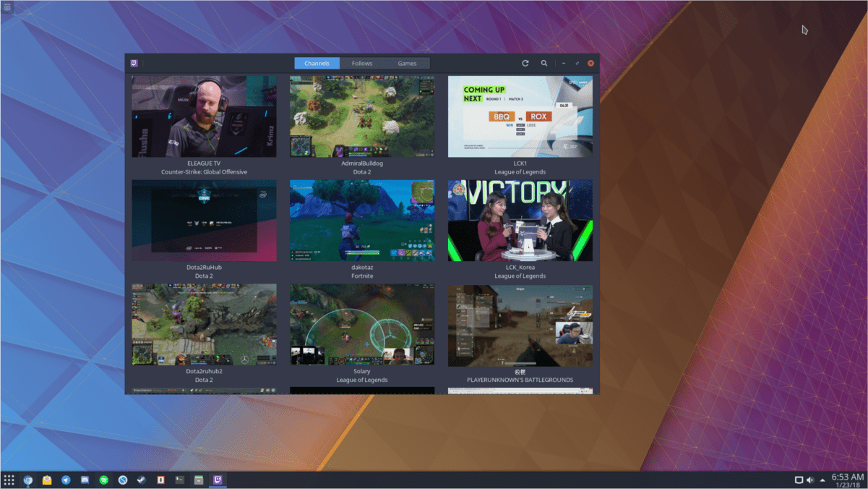
Task: Open the PLAYERUNKNOWN'S BATTLEGROUNDS stream thumbnail
Action: coord(520,324)
